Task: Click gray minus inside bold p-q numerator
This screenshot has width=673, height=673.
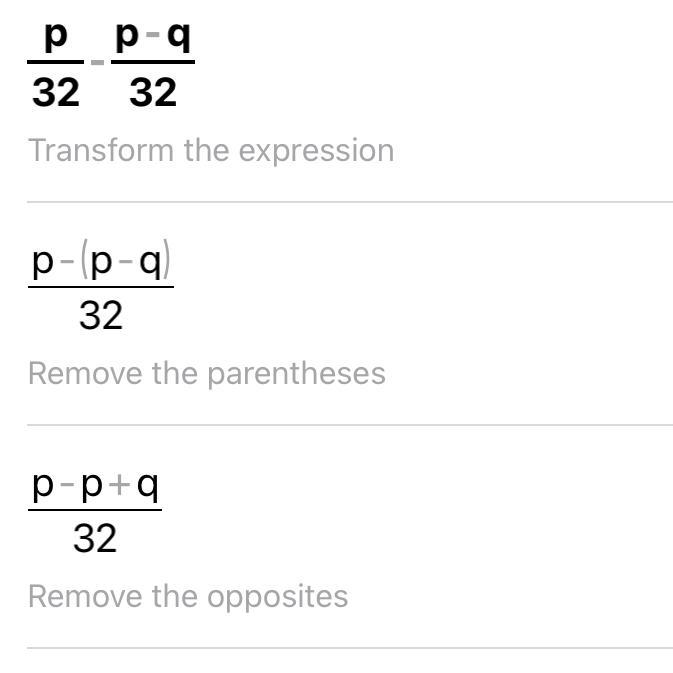Action: pos(153,34)
